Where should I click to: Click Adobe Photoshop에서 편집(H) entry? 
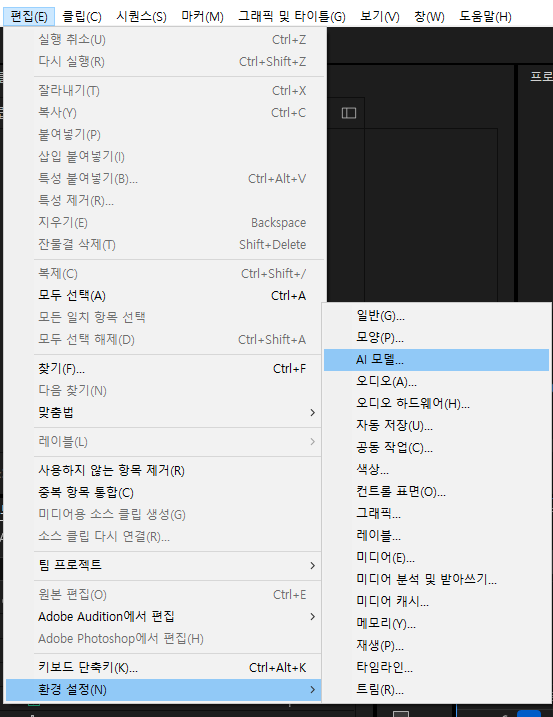164,638
